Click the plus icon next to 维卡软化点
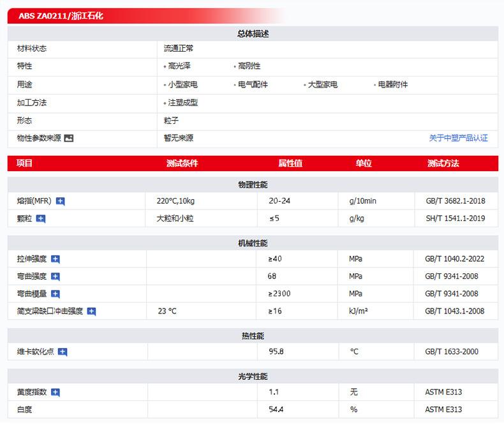The height and width of the screenshot is (424, 504). pos(63,352)
